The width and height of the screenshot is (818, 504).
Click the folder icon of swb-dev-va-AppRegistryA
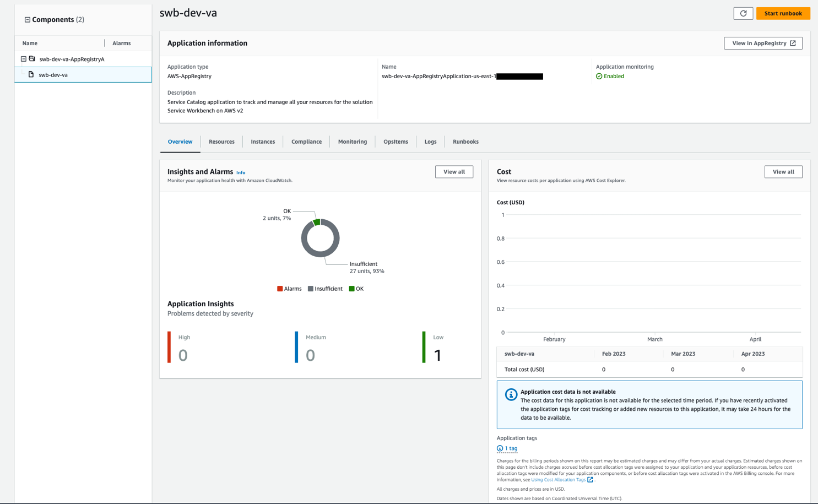(32, 59)
